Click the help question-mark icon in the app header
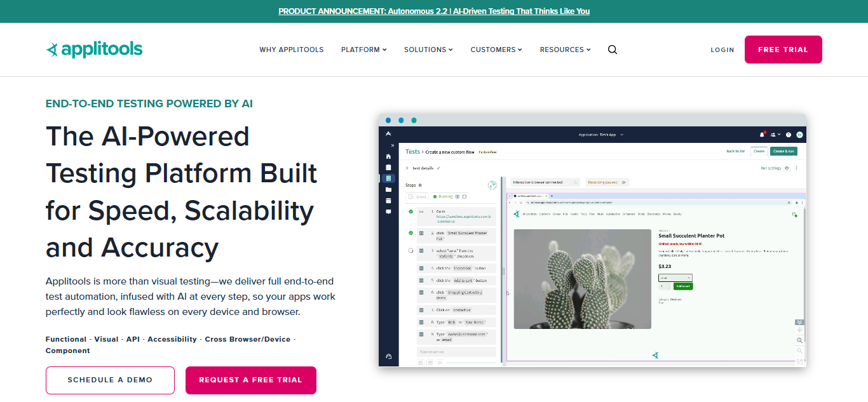Viewport: 868px width, 402px height. pos(788,134)
